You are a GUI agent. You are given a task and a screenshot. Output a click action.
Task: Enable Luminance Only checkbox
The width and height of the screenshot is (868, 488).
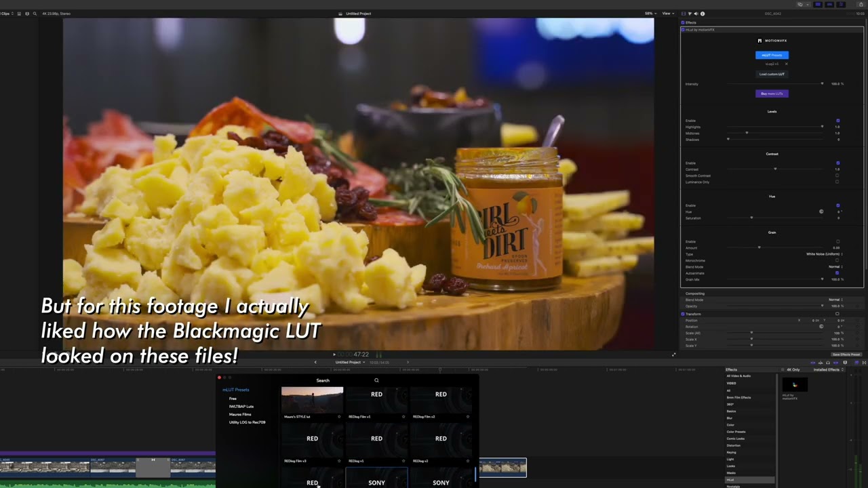click(837, 182)
